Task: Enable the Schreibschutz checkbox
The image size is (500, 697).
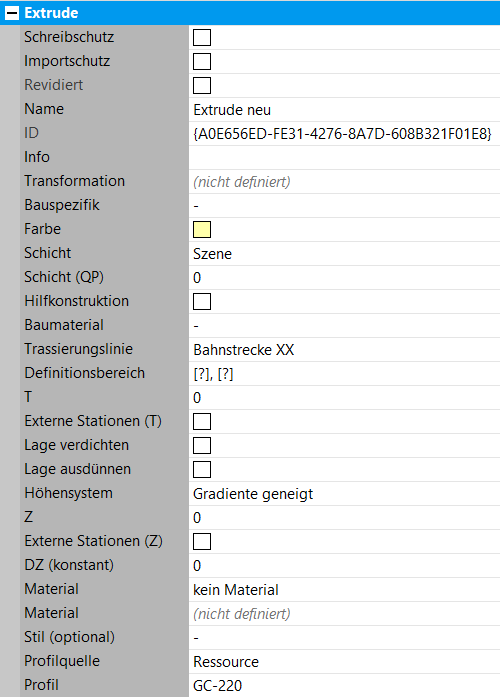Action: point(202,37)
